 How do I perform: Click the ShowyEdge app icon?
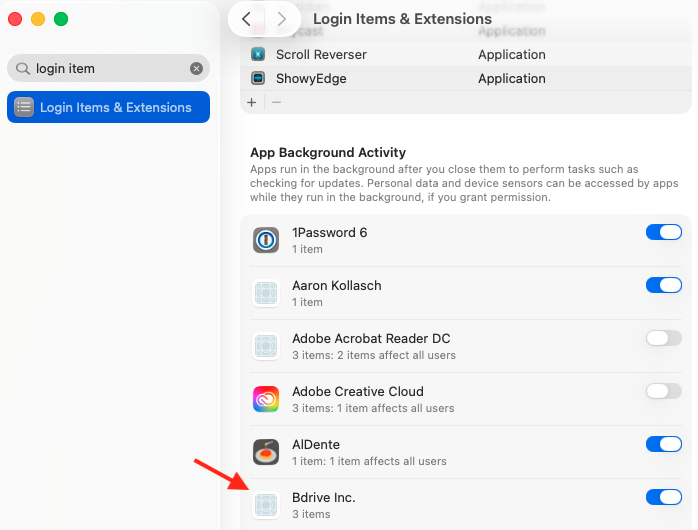pos(258,78)
